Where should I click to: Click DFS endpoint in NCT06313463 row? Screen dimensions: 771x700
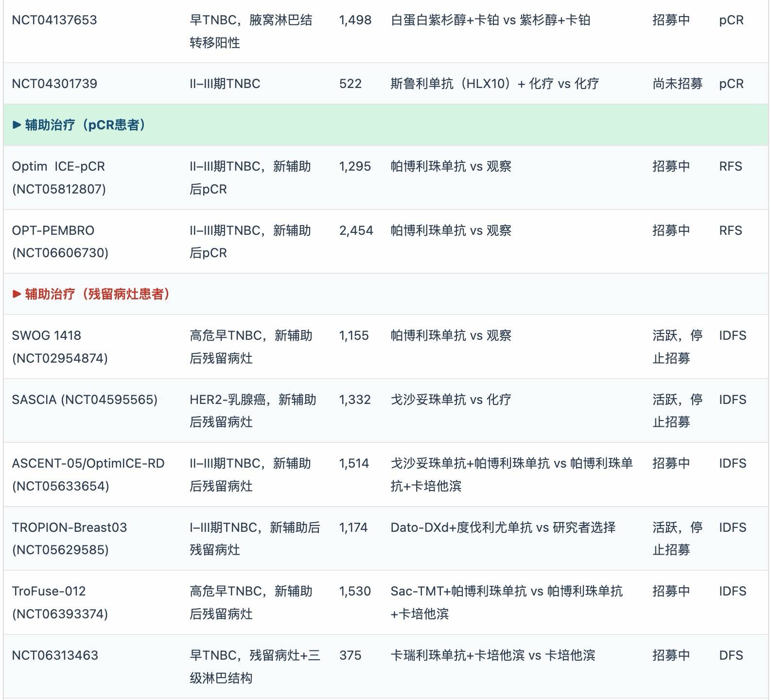click(x=731, y=655)
